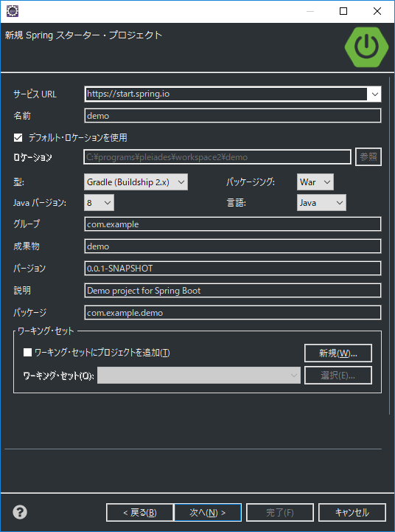Viewport: 395px width, 532px height.
Task: Click the dialog's vertical scrollbar
Action: [x=390, y=246]
